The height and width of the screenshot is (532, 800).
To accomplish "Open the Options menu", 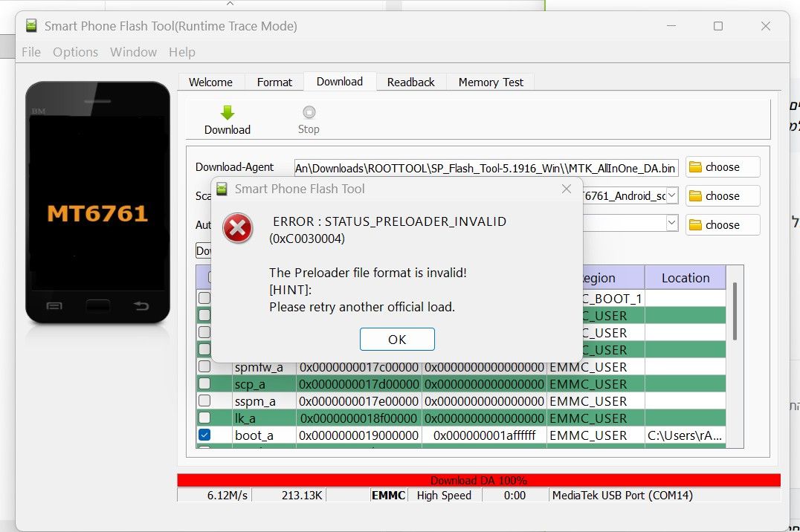I will (x=75, y=52).
